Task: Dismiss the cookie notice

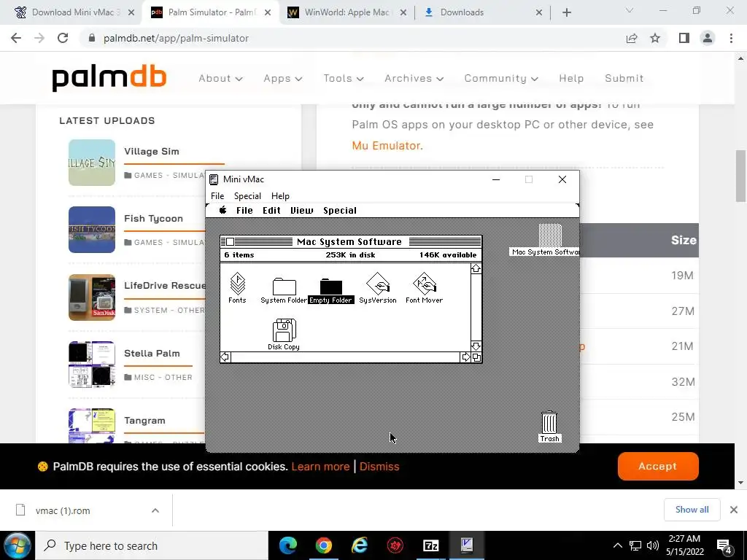Action: [x=379, y=467]
